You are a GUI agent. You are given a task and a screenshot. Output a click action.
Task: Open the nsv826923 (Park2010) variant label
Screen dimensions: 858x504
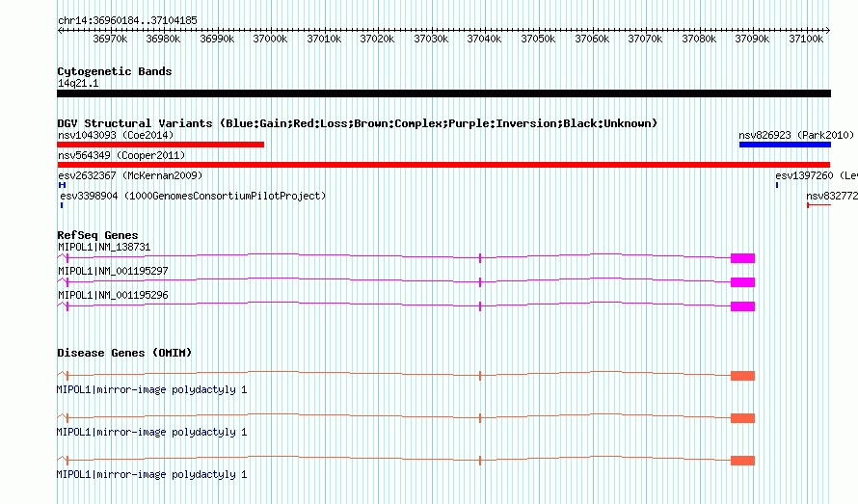pyautogui.click(x=796, y=135)
